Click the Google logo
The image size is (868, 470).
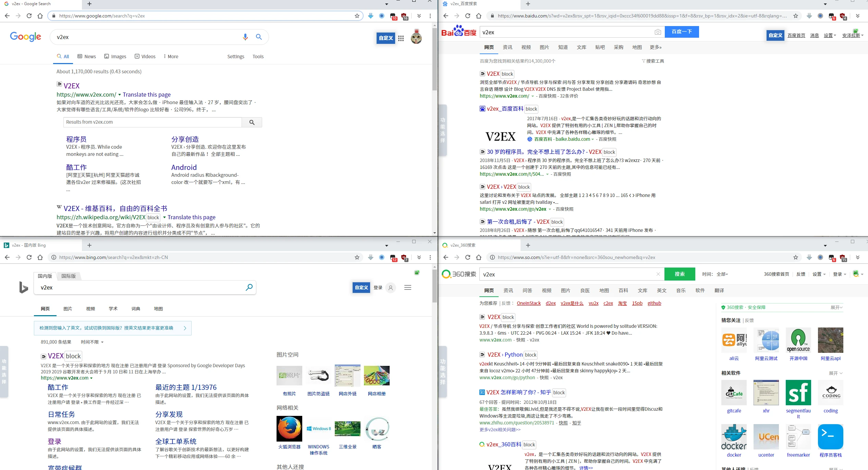pos(26,37)
